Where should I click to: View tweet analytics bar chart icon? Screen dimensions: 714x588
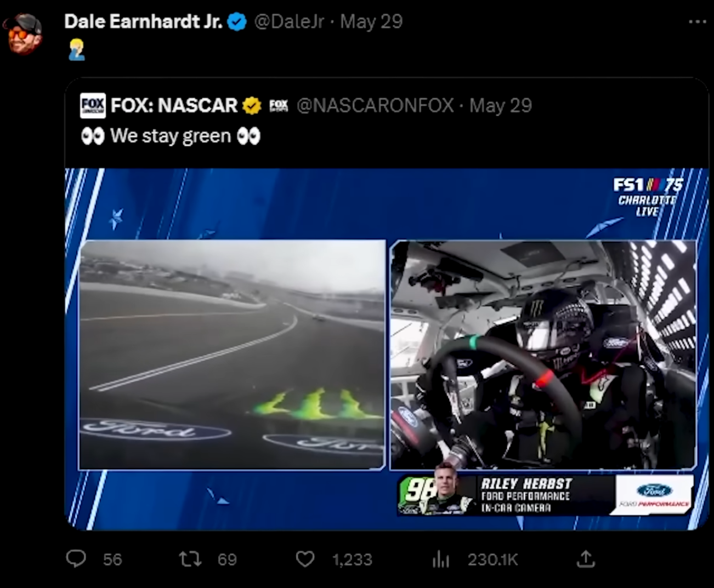pyautogui.click(x=441, y=559)
